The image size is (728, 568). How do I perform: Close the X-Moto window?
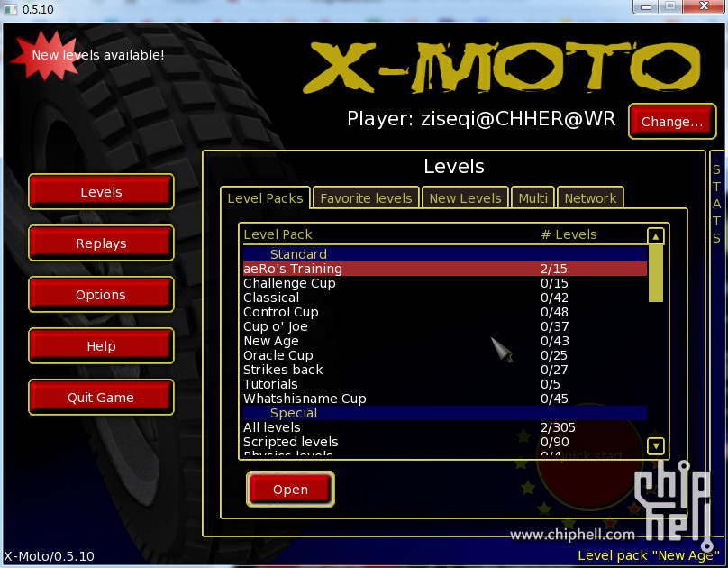point(704,6)
